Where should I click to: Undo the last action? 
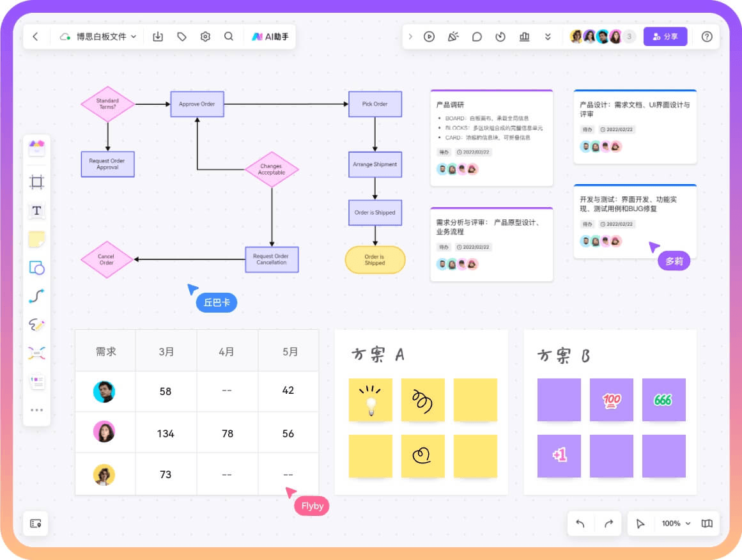(x=580, y=524)
